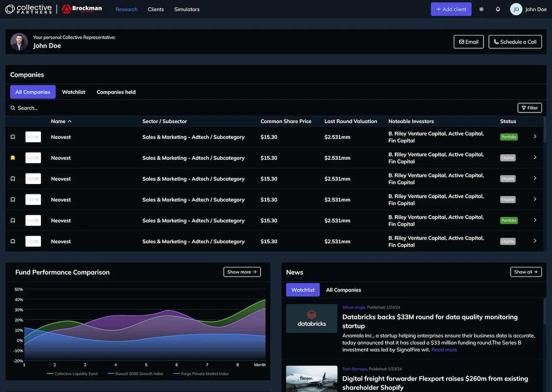
Task: Expand the third Neovest row chevron
Action: point(535,178)
